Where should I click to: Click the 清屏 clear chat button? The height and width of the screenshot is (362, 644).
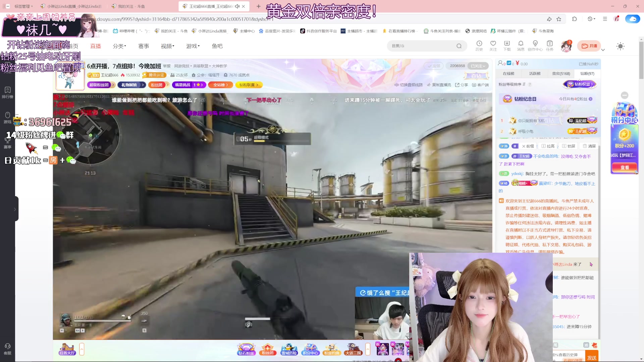[589, 146]
